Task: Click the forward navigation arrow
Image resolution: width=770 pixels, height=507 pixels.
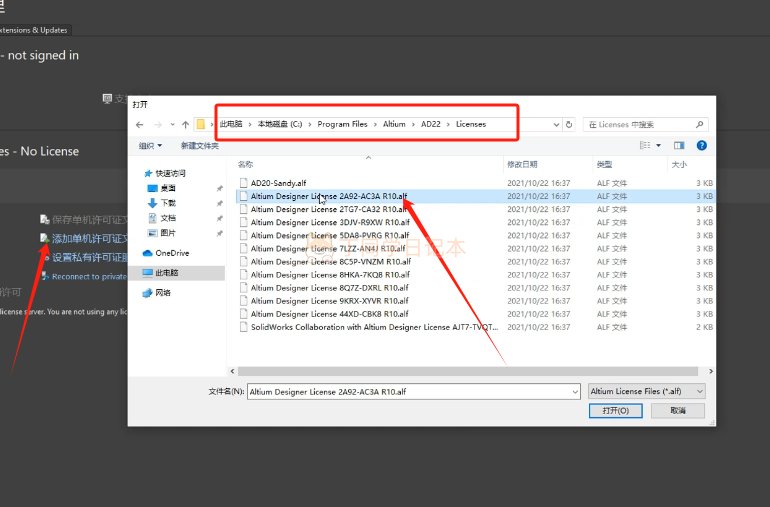Action: click(158, 125)
